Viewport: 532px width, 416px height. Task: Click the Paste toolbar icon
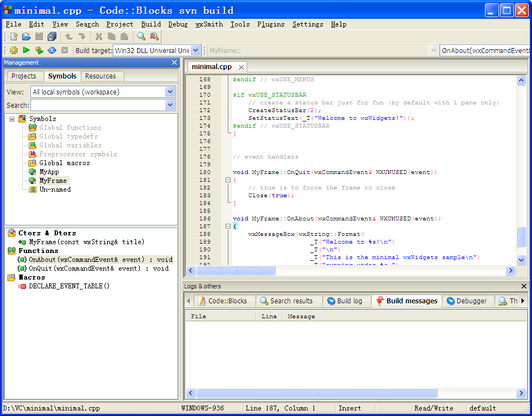tap(124, 36)
